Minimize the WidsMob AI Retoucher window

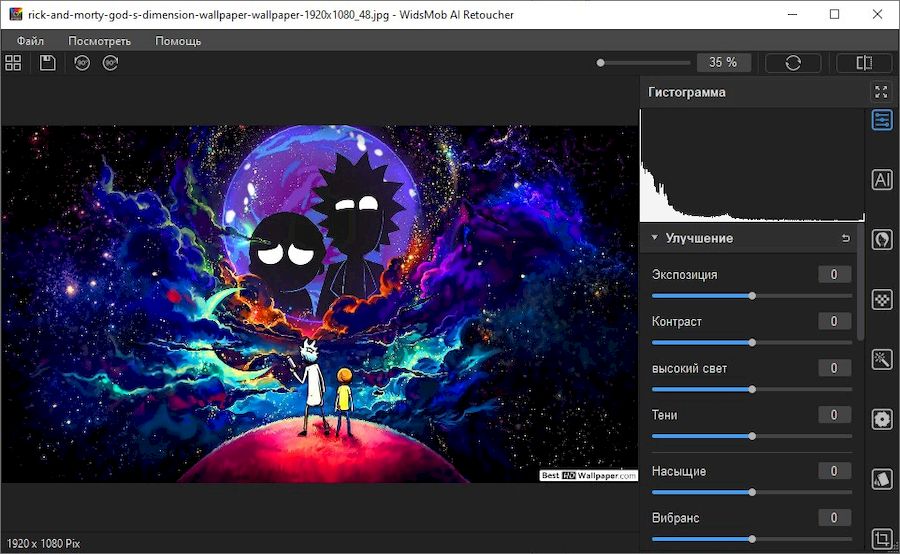click(x=793, y=14)
